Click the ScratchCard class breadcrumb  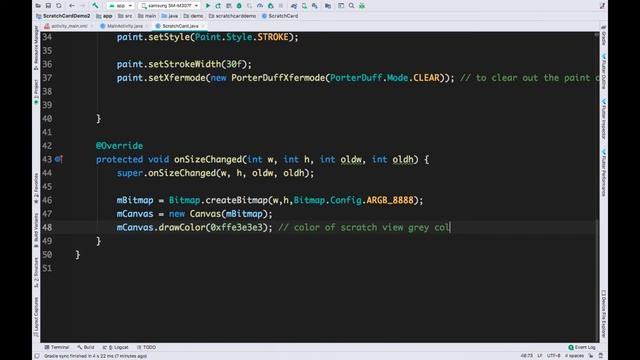[280, 16]
